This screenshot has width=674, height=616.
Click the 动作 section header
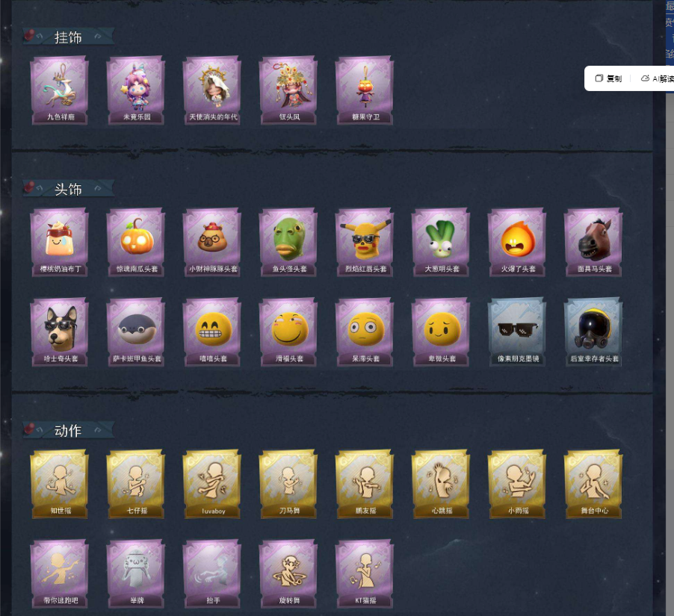click(68, 430)
